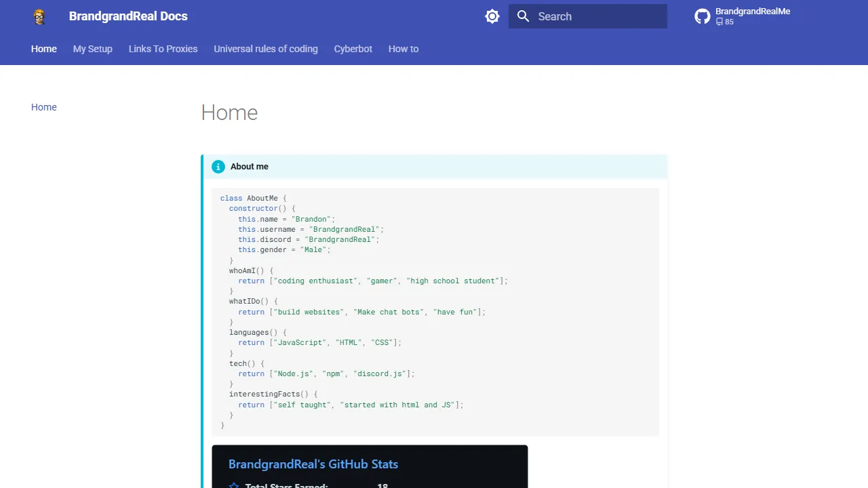
Task: Open the BrandgrandRealMe GitHub profile link
Action: coord(753,11)
